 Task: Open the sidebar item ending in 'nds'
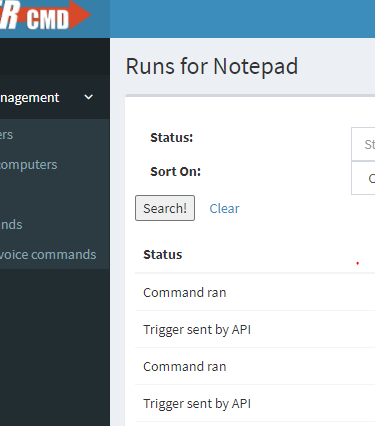(11, 225)
